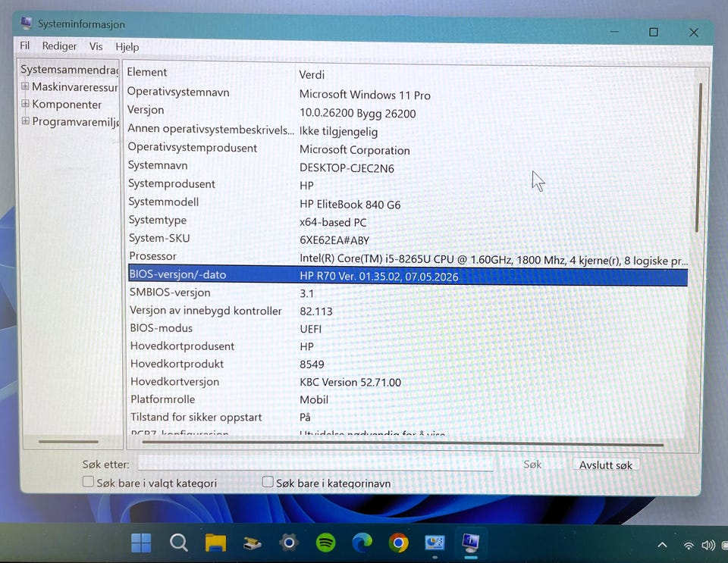Select the highlighted BIOS-versjon/-dato row

(408, 275)
